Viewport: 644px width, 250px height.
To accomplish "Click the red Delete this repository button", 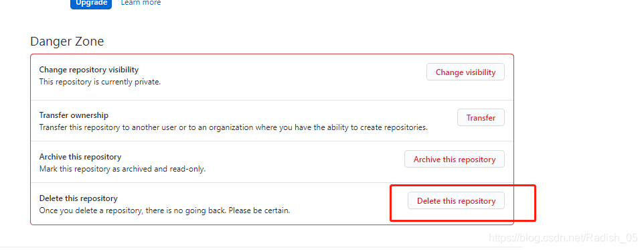I will click(456, 200).
